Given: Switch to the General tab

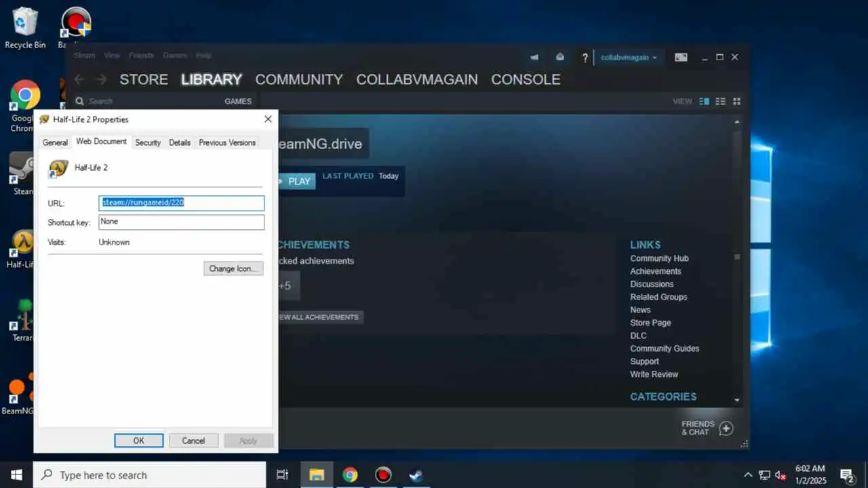Looking at the screenshot, I should pyautogui.click(x=55, y=142).
